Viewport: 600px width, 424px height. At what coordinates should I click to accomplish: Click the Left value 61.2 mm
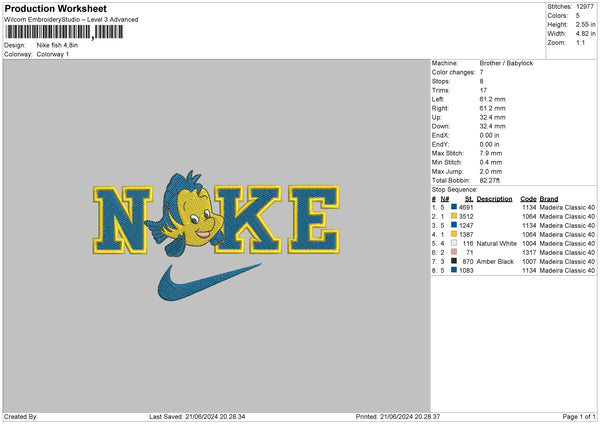coord(492,99)
